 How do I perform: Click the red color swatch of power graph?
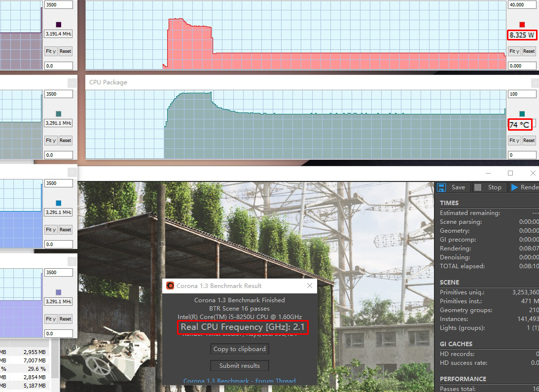[x=522, y=25]
